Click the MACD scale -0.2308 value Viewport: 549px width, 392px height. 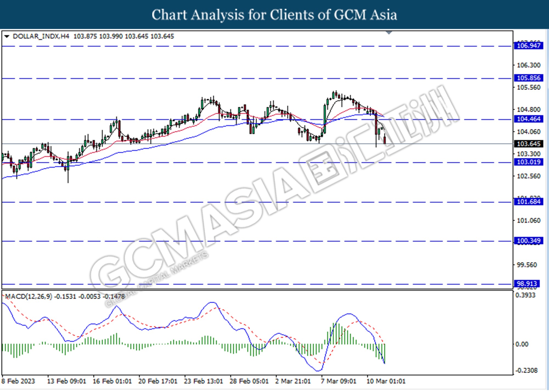(526, 371)
